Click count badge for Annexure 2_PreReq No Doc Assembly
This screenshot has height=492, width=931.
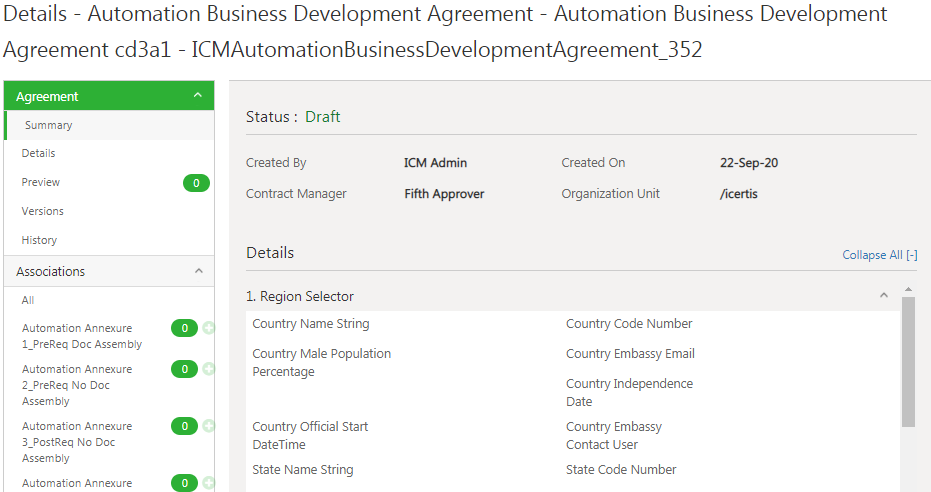pyautogui.click(x=184, y=369)
